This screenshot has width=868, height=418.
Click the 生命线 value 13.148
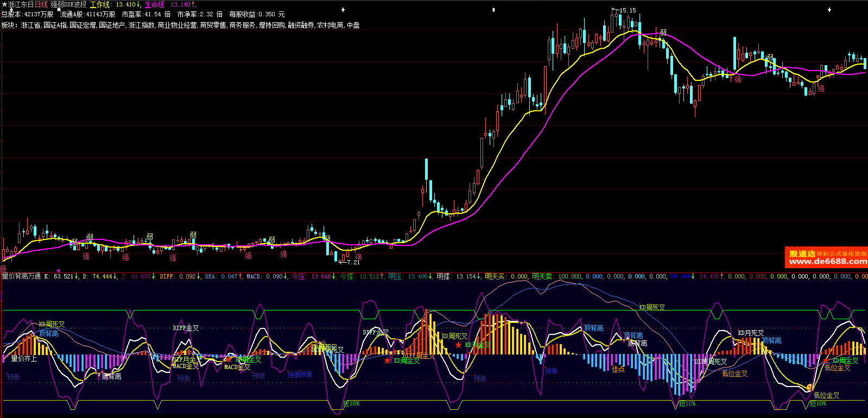click(180, 4)
